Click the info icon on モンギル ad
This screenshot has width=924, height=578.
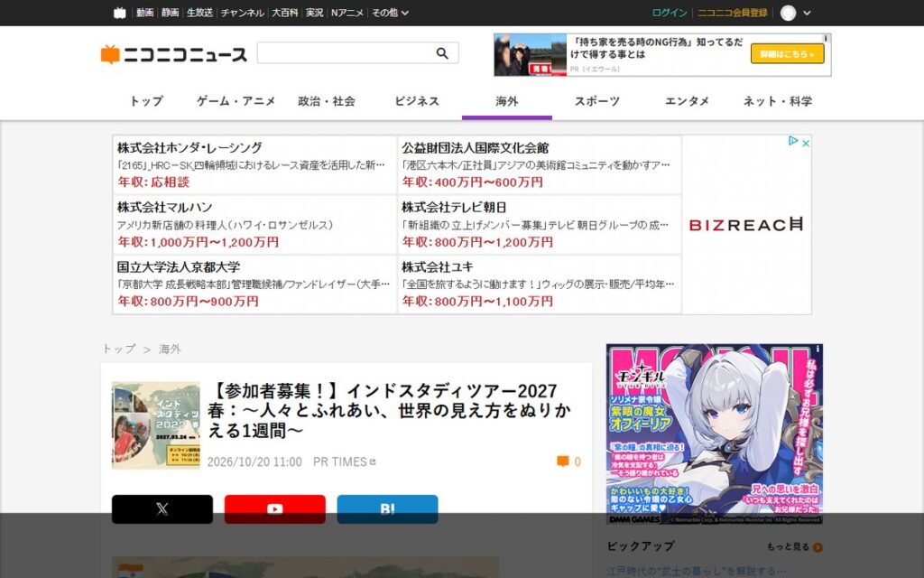pos(818,350)
